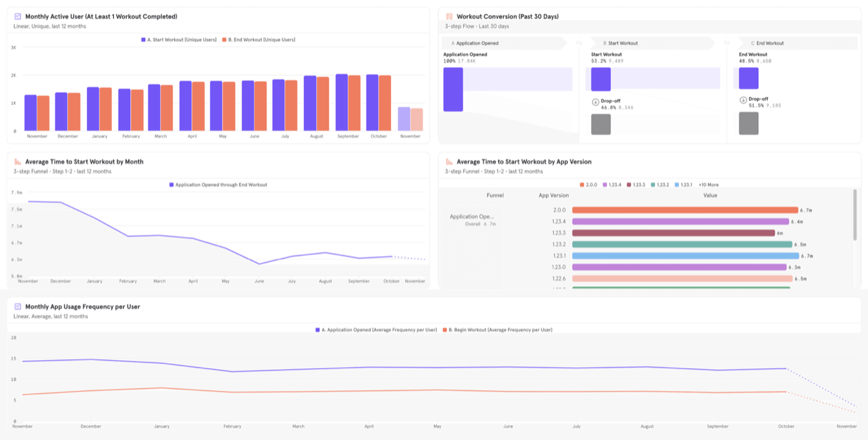This screenshot has width=868, height=440.
Task: Click the '6.4m' value for version 1.23.4
Action: [x=797, y=222]
